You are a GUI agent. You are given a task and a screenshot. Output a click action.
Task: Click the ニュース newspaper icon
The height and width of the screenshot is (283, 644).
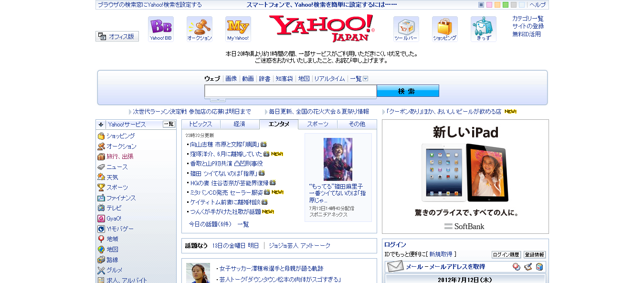point(101,167)
